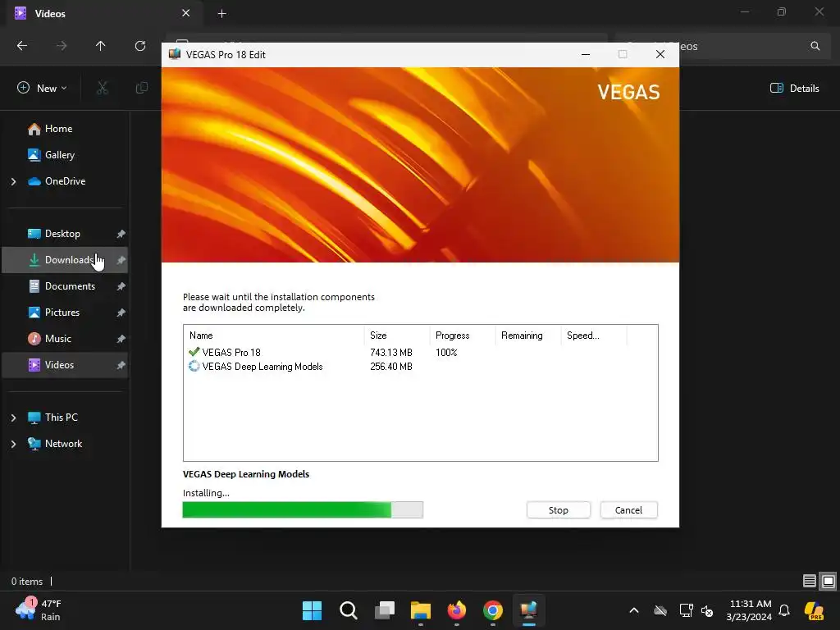Unpin Desktop using its pin icon

[x=121, y=234]
